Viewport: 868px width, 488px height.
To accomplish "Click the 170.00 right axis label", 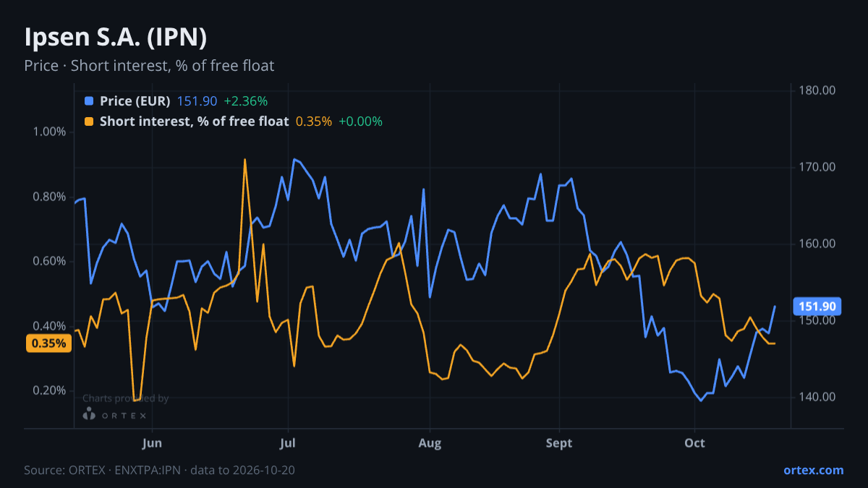I will [817, 167].
